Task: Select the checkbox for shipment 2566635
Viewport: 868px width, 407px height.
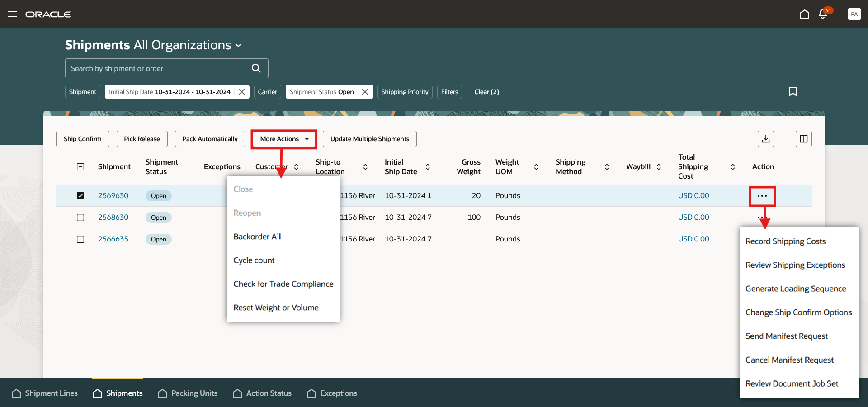Action: click(80, 239)
